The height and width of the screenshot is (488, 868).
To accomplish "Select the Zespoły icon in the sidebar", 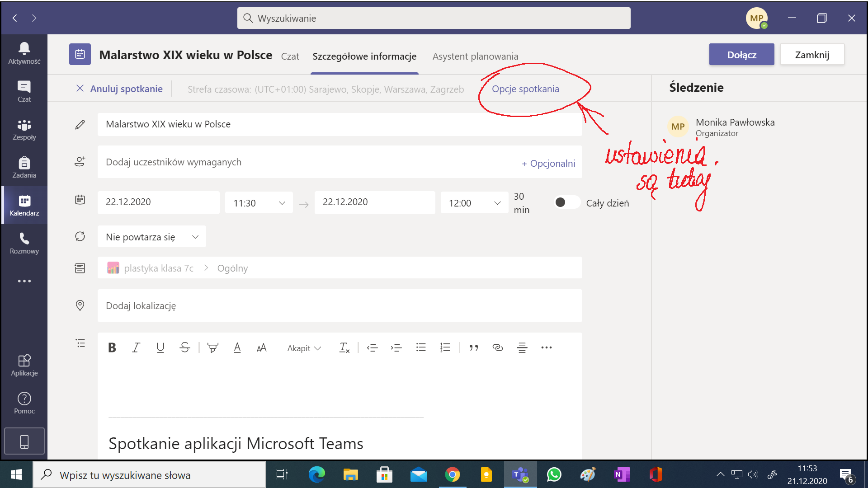I will pyautogui.click(x=24, y=129).
